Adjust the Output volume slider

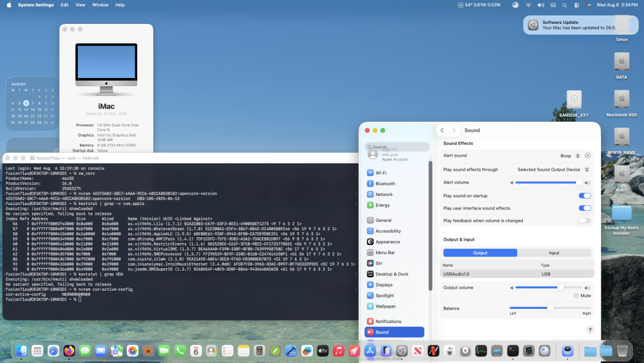(x=549, y=288)
